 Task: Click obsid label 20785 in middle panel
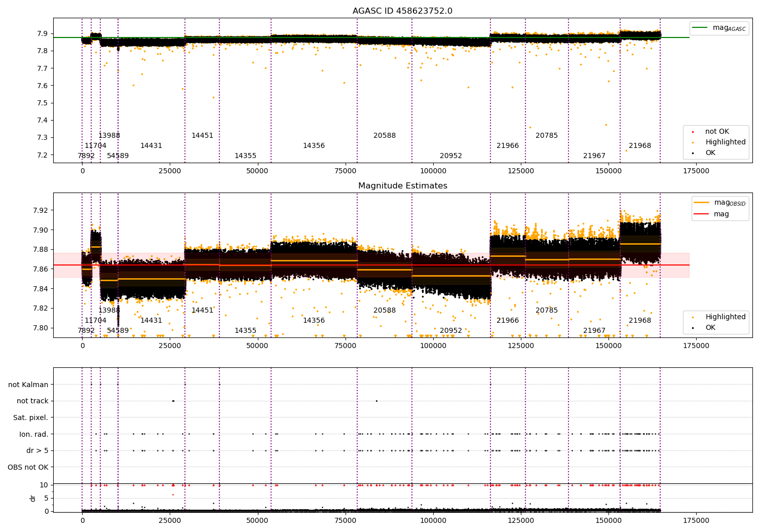pyautogui.click(x=547, y=311)
